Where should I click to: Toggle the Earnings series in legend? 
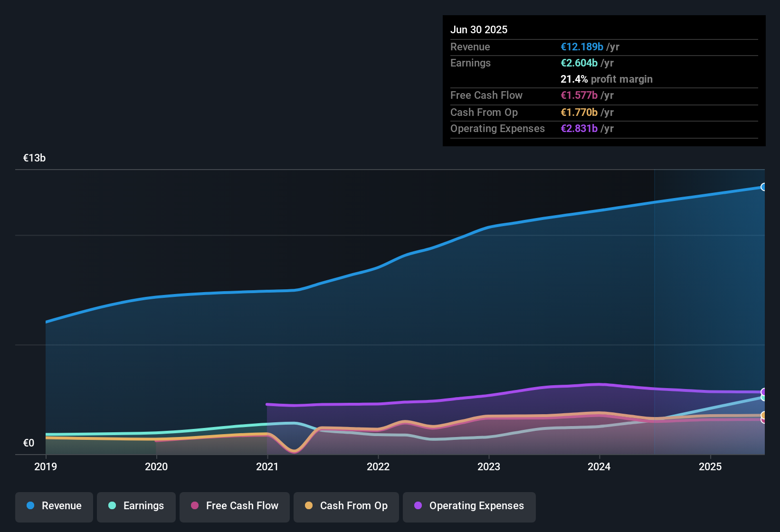pos(136,506)
